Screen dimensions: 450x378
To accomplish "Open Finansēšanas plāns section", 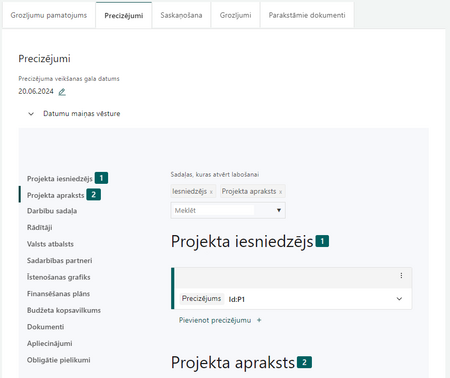I will [58, 294].
